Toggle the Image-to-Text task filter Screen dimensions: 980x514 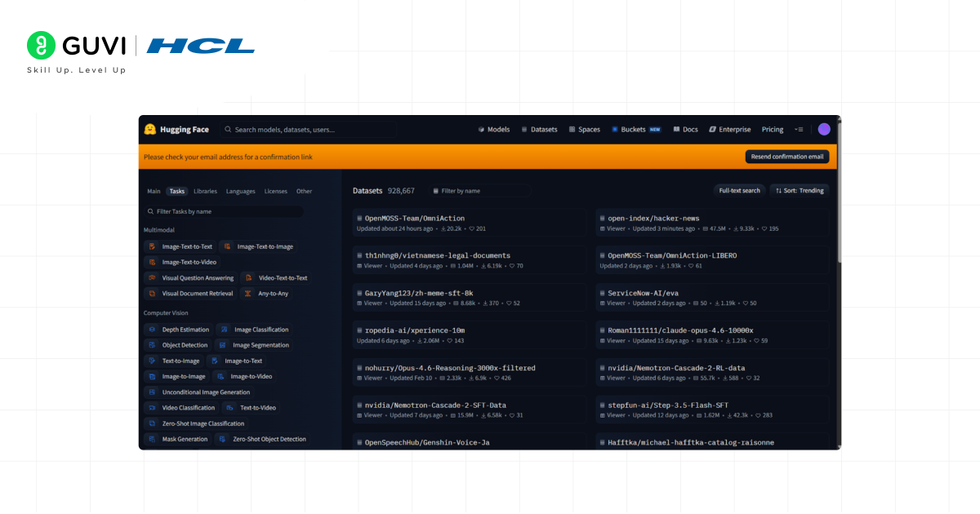(x=236, y=361)
